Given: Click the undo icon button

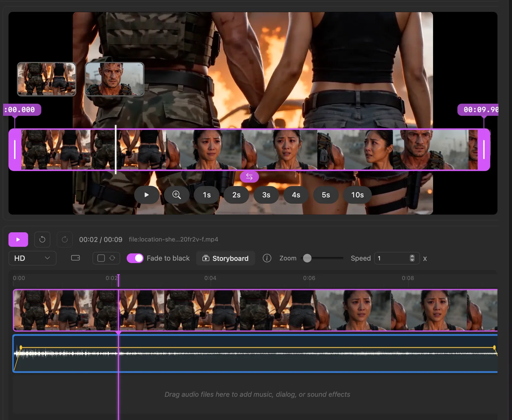Looking at the screenshot, I should point(42,239).
